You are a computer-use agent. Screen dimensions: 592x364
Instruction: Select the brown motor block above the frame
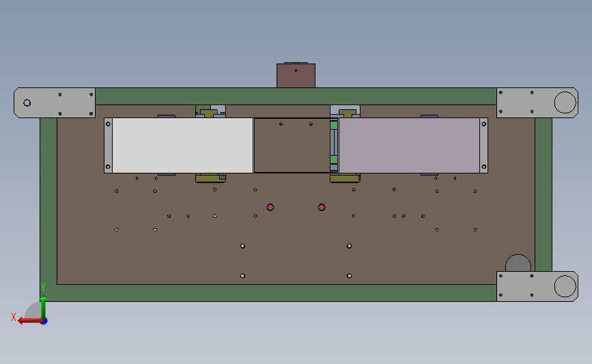coord(296,75)
